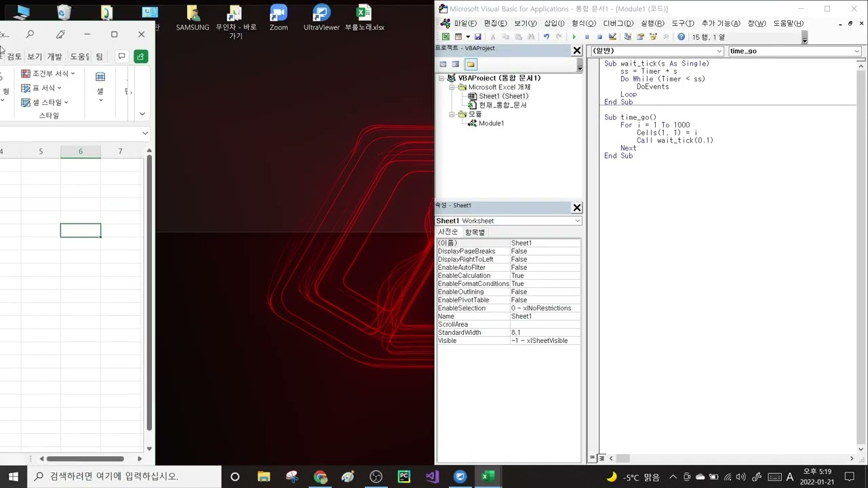
Task: Save the VBA project with the disk icon
Action: point(477,37)
